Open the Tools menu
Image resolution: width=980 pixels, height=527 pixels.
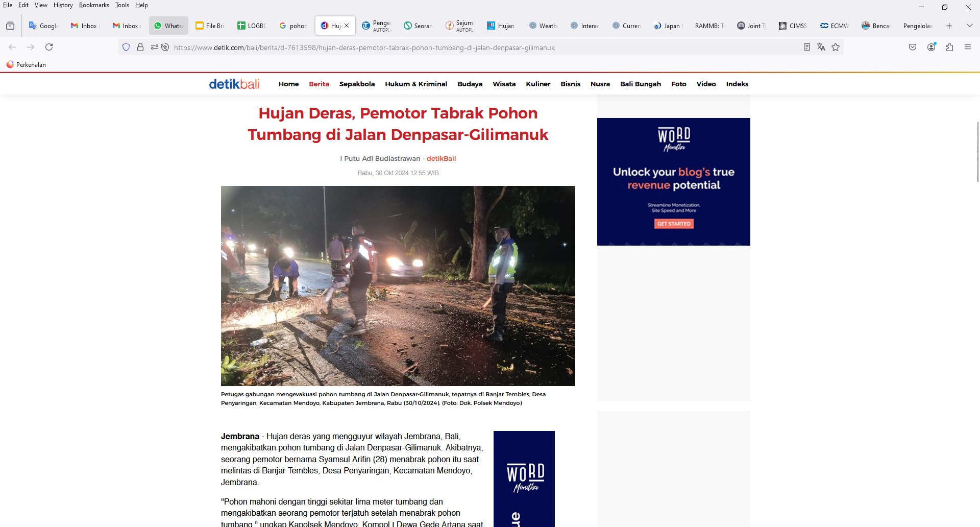[x=122, y=5]
